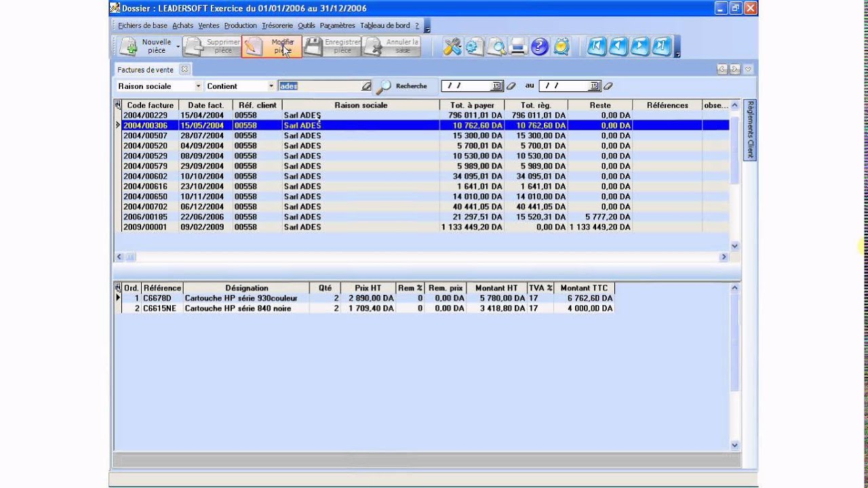Select the C6615NE line item row
868x488 pixels.
(368, 308)
